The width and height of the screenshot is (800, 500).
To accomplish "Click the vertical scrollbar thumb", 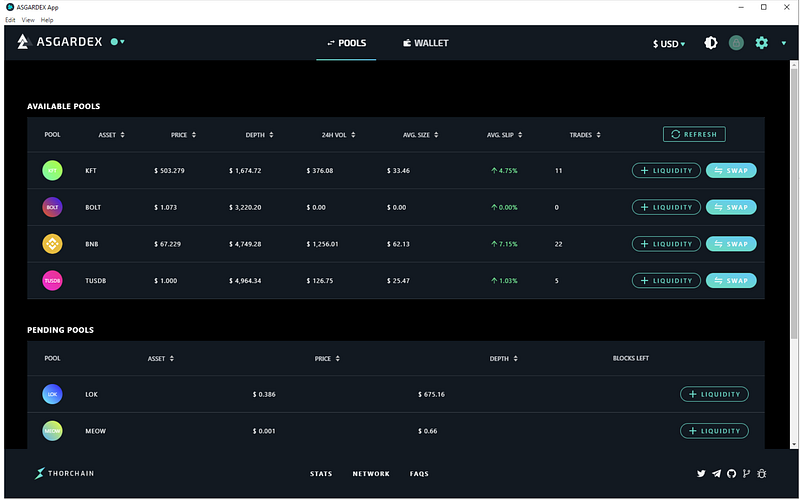I will 794,203.
